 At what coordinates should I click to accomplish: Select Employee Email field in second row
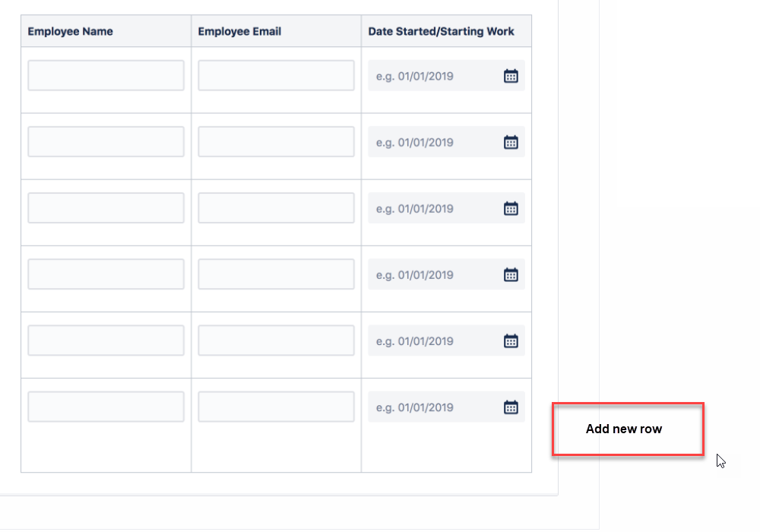276,141
